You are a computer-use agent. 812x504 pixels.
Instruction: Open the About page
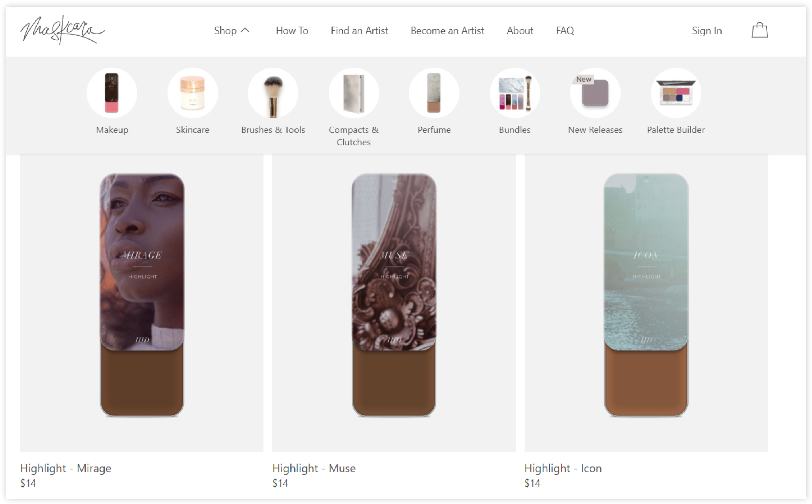(520, 31)
